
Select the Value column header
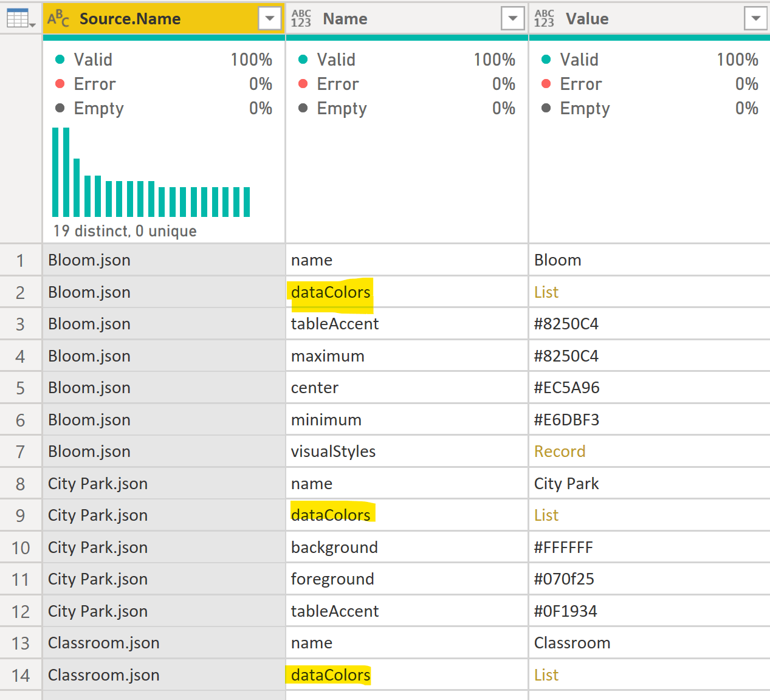[x=650, y=19]
